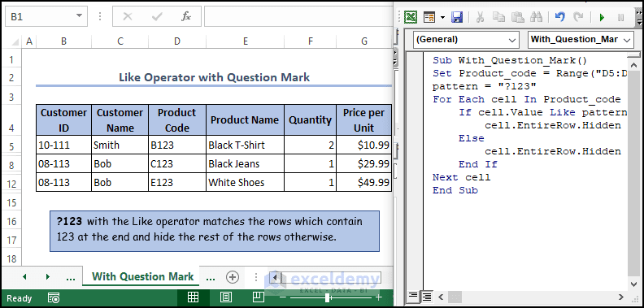Click the Sub With_Question_Mark() code line
This screenshot has height=308, width=644.
510,61
